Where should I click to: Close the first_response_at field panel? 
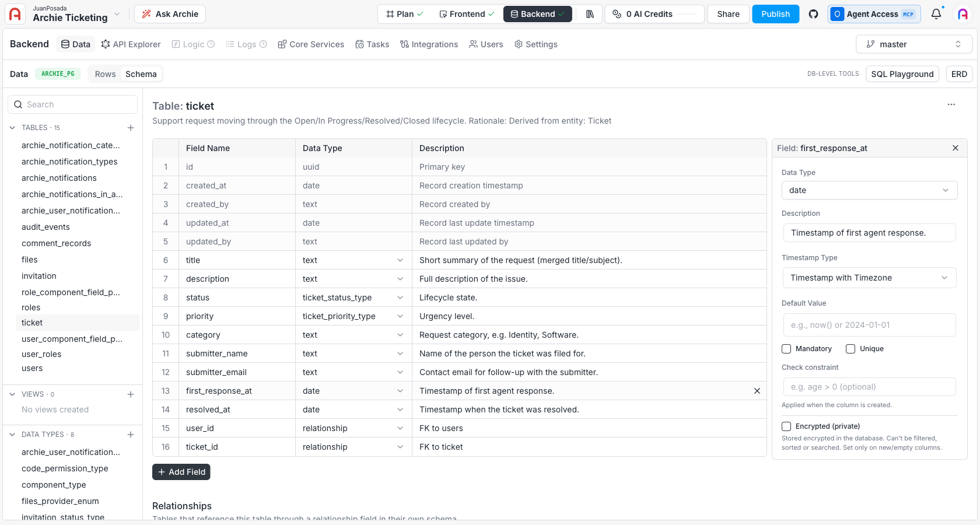click(956, 148)
